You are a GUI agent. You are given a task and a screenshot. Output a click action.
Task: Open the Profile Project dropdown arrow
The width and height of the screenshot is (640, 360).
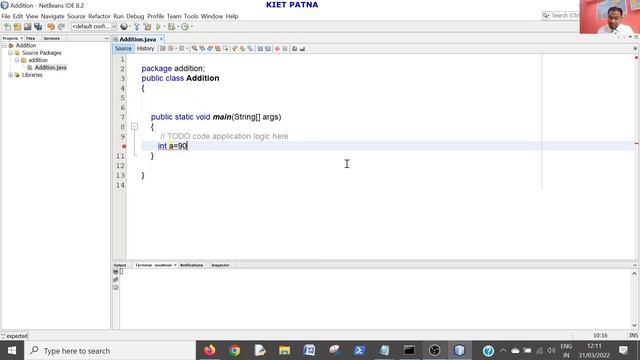pyautogui.click(x=191, y=27)
